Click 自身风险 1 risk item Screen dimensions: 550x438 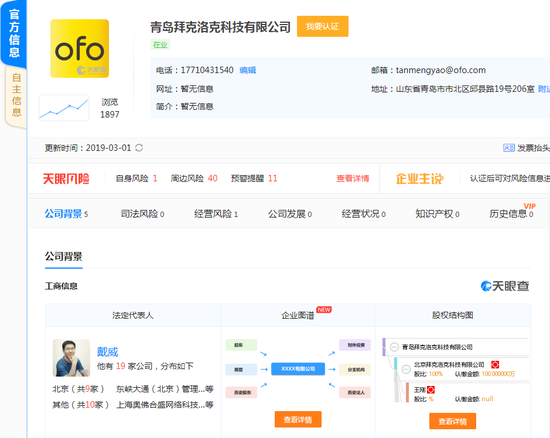click(x=136, y=178)
